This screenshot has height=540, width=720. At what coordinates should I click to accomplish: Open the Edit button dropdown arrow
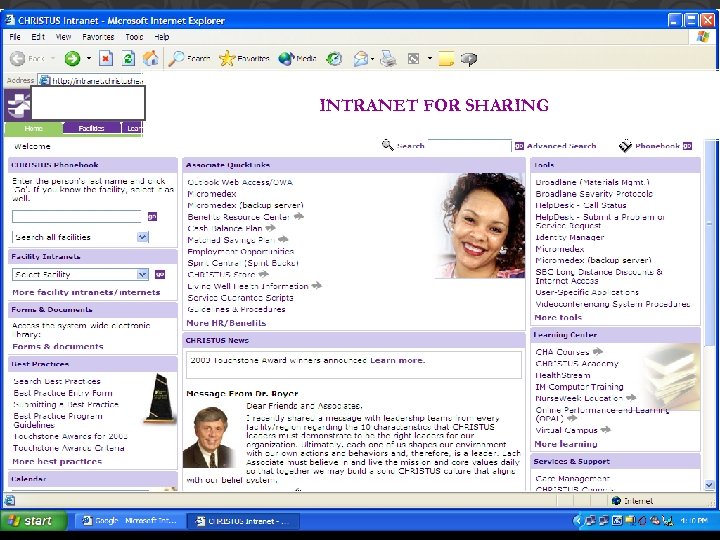click(430, 58)
